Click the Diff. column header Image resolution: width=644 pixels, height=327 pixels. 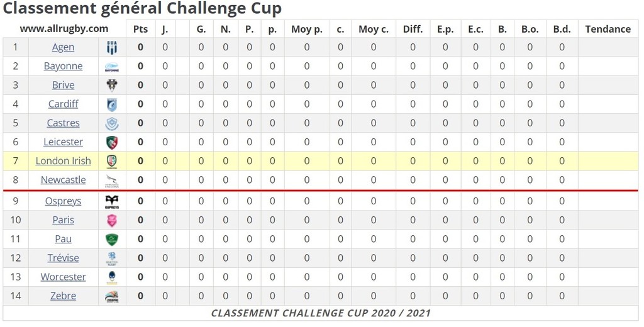pos(413,29)
